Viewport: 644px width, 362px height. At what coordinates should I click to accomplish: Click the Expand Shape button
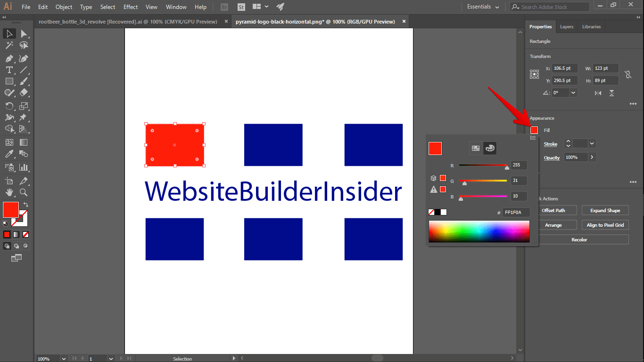click(x=605, y=211)
